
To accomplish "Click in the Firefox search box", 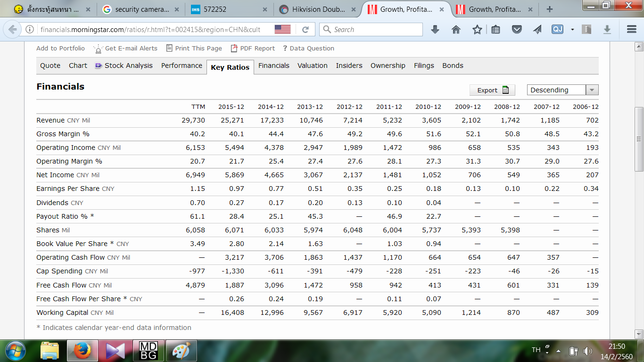I will tap(375, 29).
